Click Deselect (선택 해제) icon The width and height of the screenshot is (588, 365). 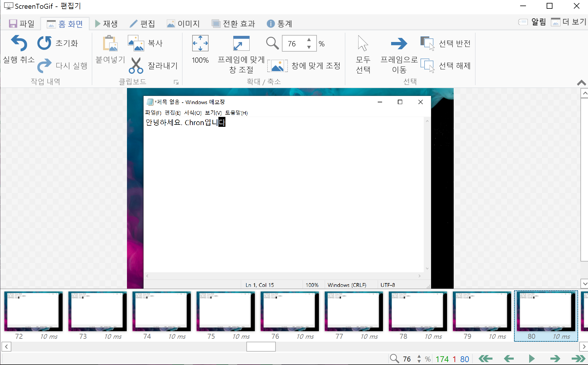tap(428, 66)
